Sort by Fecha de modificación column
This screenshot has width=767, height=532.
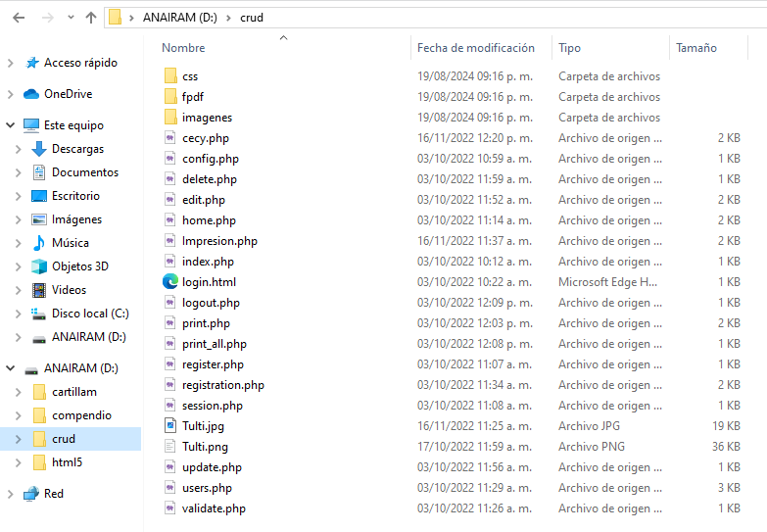(476, 48)
